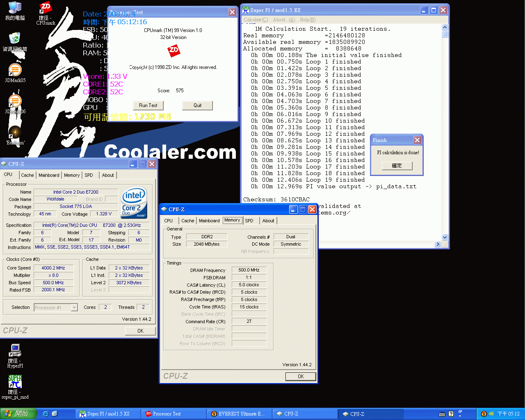Click the taskbar clock
This screenshot has width=525, height=420.
509,414
